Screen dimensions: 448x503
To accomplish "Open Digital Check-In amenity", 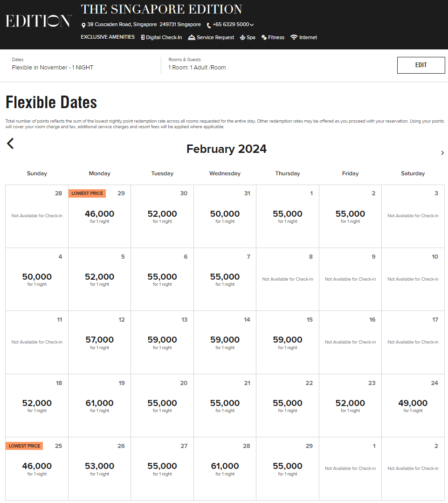I will pyautogui.click(x=161, y=37).
